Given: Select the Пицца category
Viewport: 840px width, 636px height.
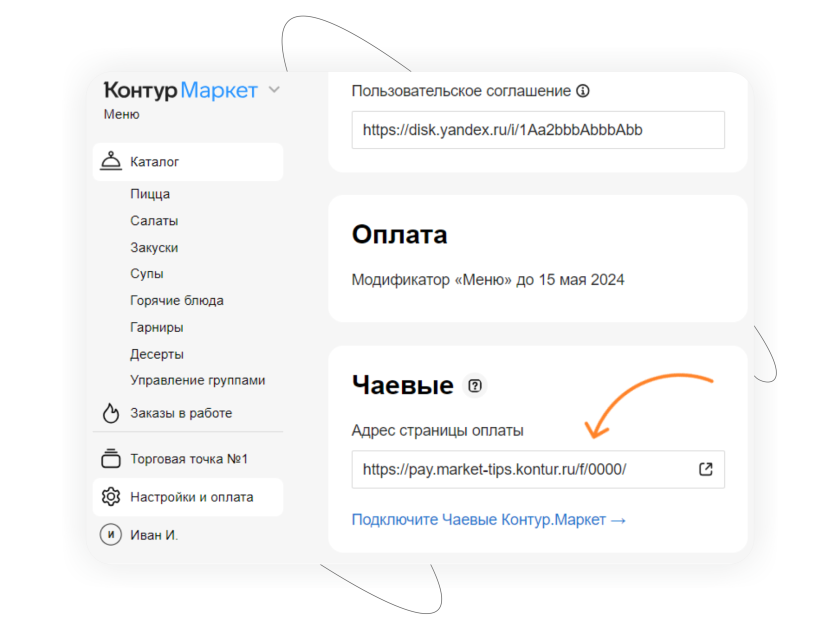Looking at the screenshot, I should (x=150, y=194).
